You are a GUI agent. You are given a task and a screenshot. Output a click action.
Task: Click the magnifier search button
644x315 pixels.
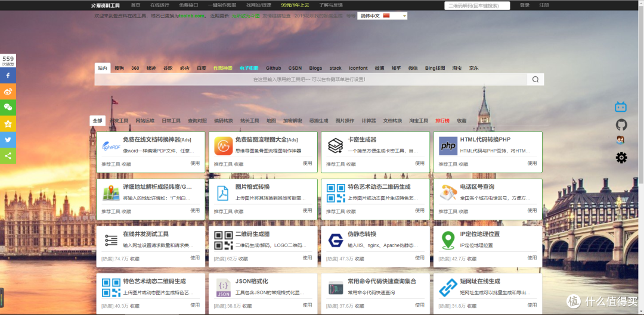535,80
